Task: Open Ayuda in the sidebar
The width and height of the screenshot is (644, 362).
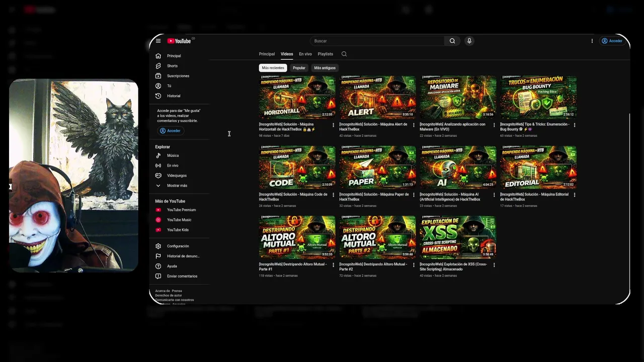Action: point(179,266)
